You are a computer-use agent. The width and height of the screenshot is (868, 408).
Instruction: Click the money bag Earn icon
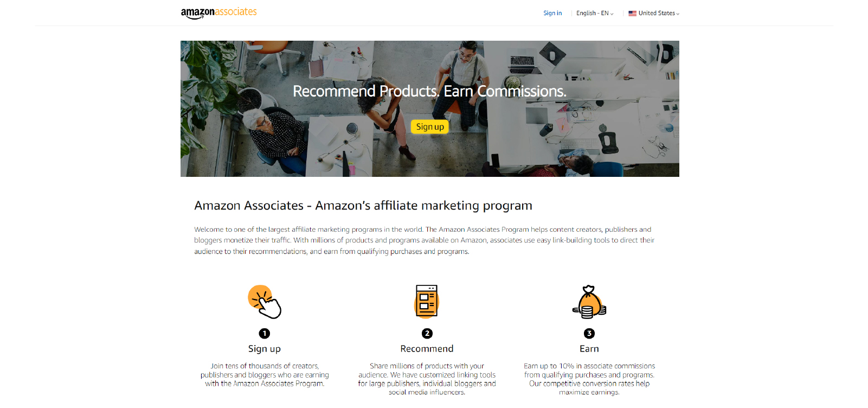pyautogui.click(x=589, y=302)
